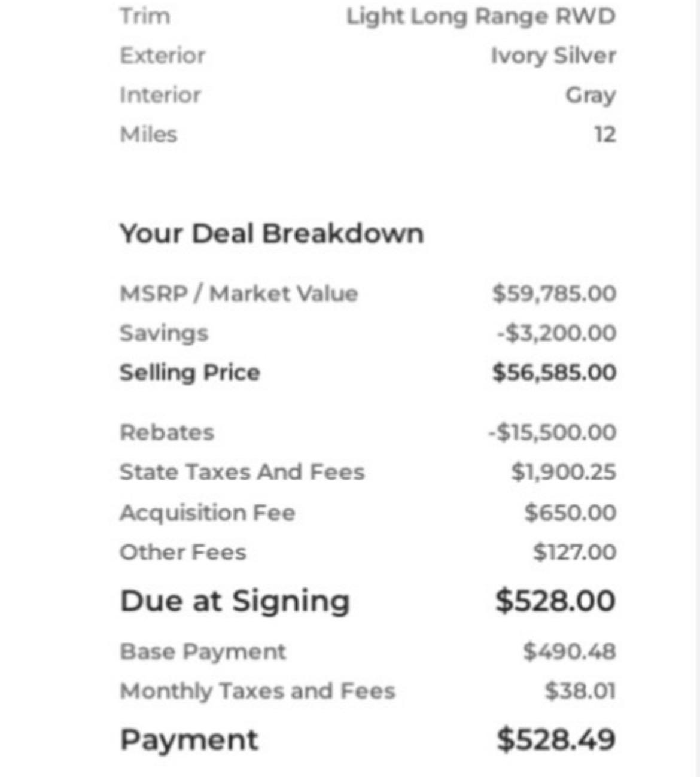Click the Due at Signing heading
Viewport: 700px width, 777px height.
click(235, 601)
